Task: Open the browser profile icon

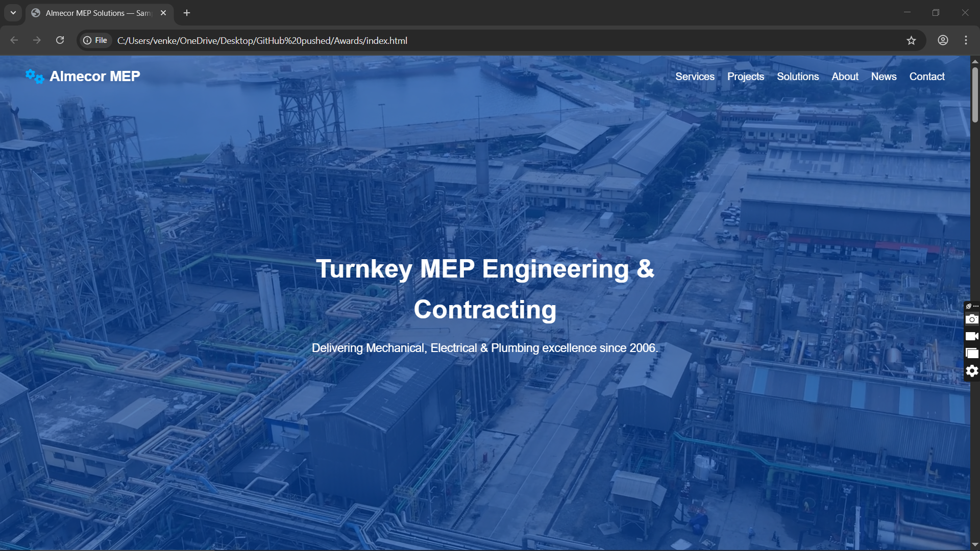Action: coord(943,40)
